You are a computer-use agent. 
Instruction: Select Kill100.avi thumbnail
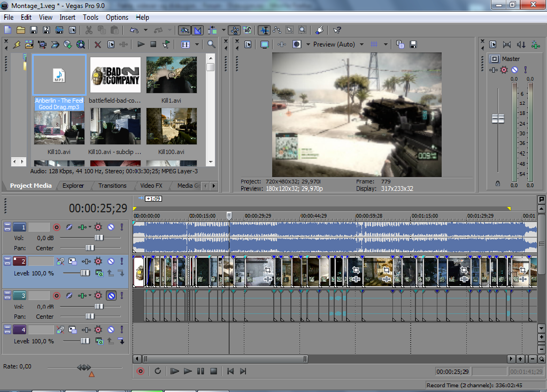(171, 126)
